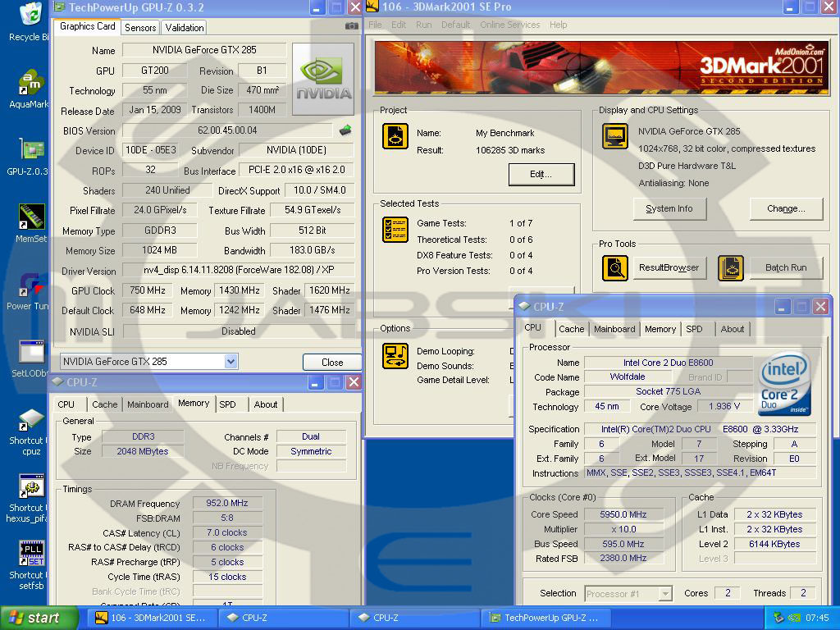
Task: Click the Batch Run icon in Pro Tools
Action: (731, 268)
